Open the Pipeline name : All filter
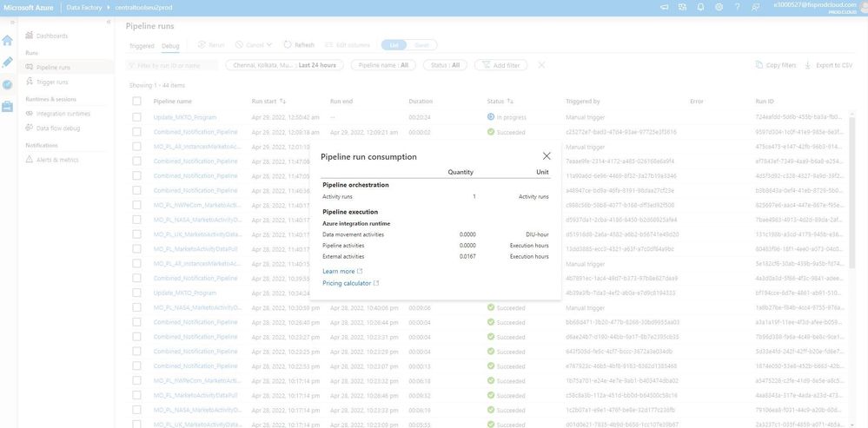The width and height of the screenshot is (868, 428). pos(383,65)
